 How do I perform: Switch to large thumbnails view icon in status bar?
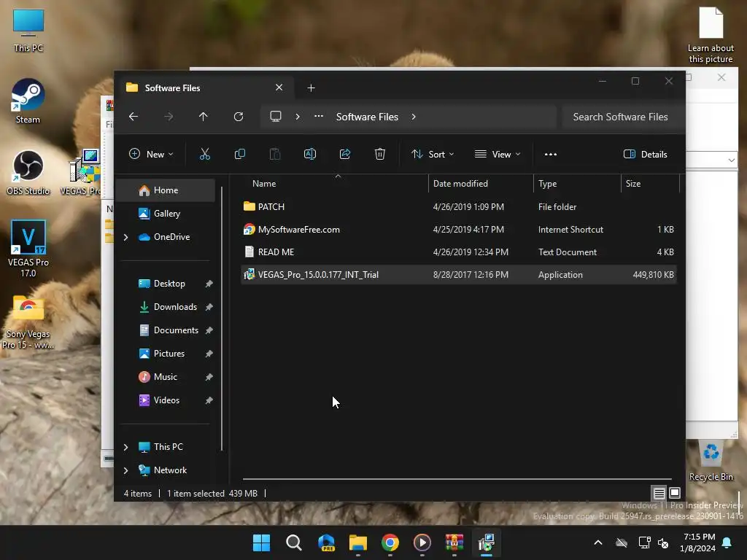[675, 493]
